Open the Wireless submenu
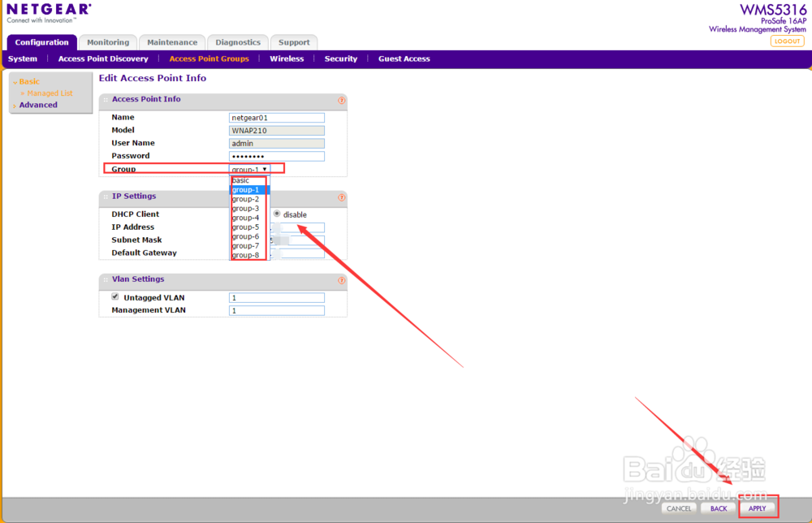 287,58
